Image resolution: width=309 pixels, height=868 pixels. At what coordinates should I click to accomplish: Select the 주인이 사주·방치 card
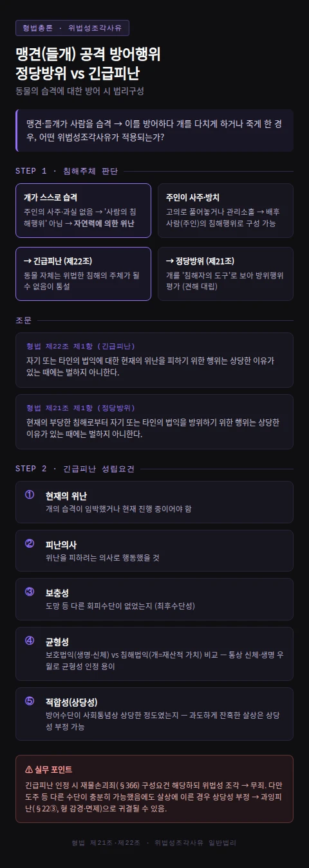[x=225, y=210]
